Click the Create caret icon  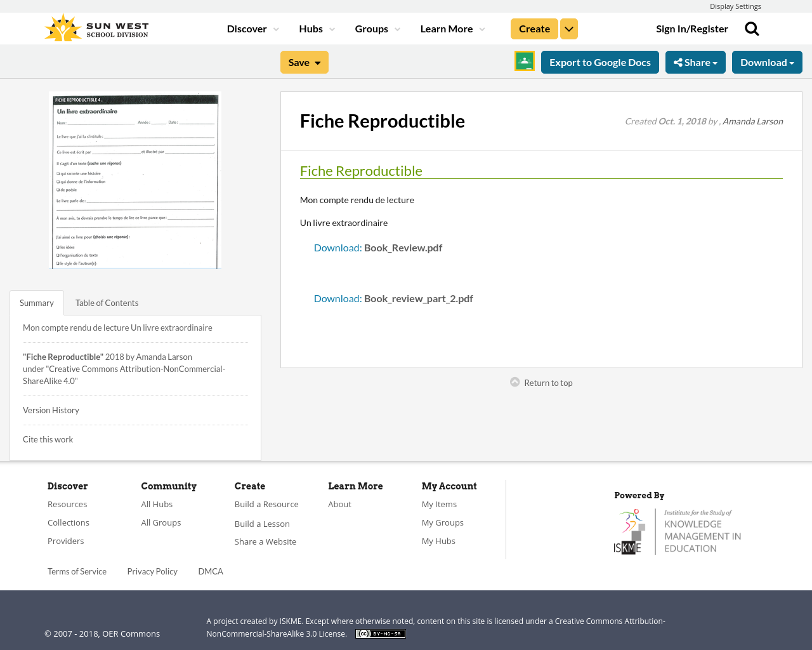[568, 28]
